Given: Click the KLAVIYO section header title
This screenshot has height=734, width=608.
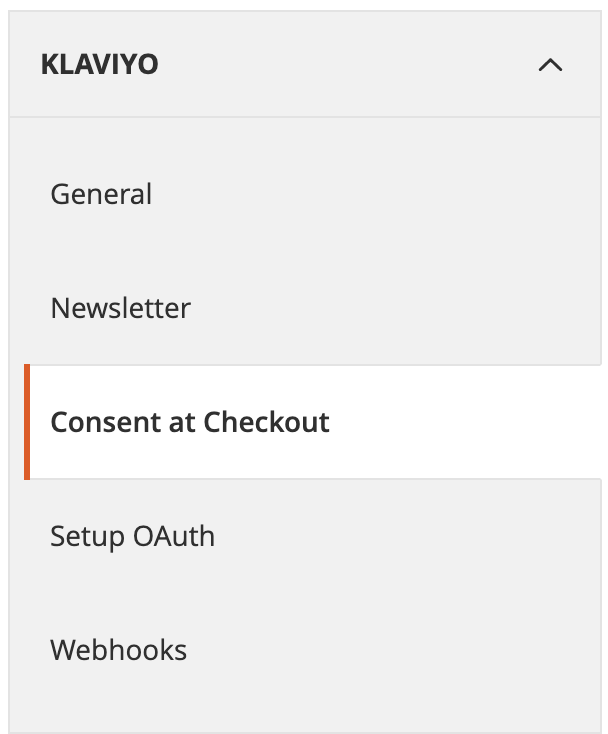Looking at the screenshot, I should [x=99, y=66].
